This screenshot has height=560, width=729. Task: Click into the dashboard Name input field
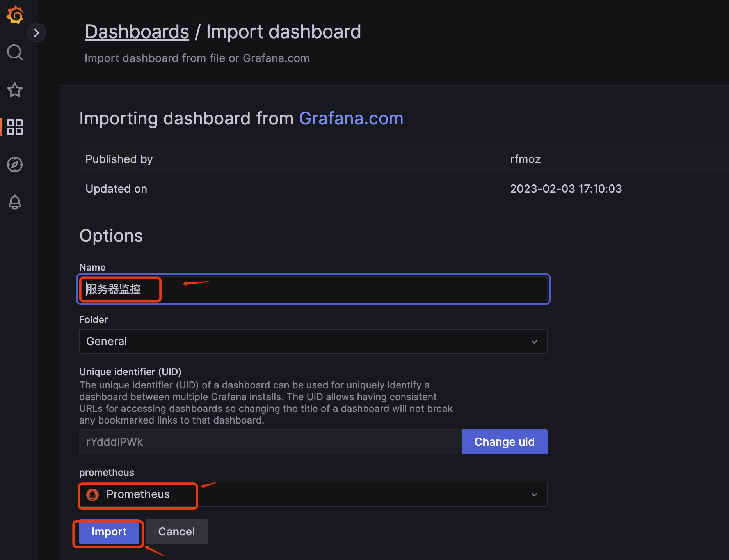tap(313, 289)
